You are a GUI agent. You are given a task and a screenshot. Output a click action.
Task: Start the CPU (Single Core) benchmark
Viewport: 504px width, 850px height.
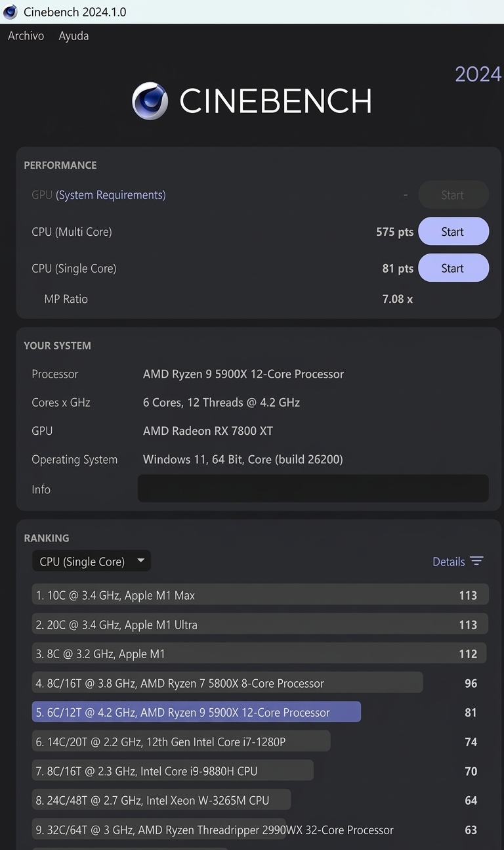453,267
